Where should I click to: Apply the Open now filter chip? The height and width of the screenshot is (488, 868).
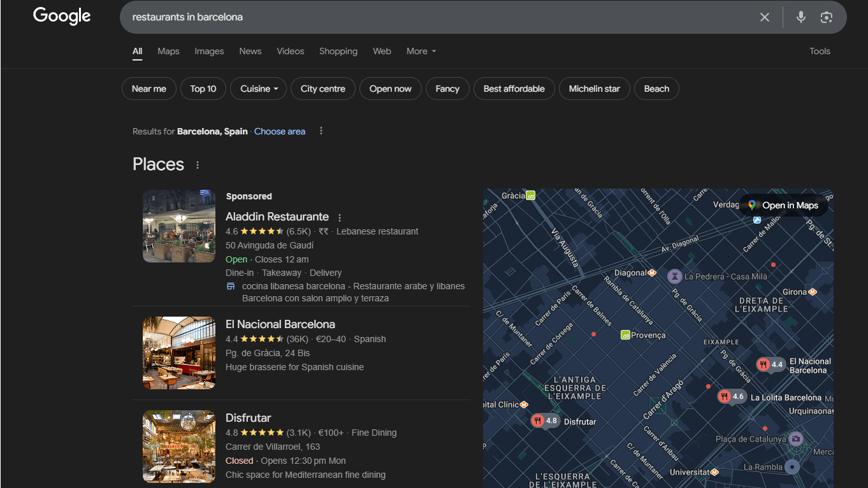coord(391,89)
